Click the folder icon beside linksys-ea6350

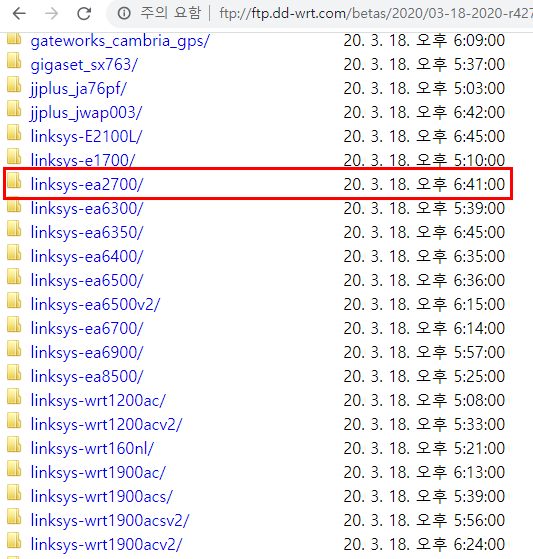(x=14, y=228)
